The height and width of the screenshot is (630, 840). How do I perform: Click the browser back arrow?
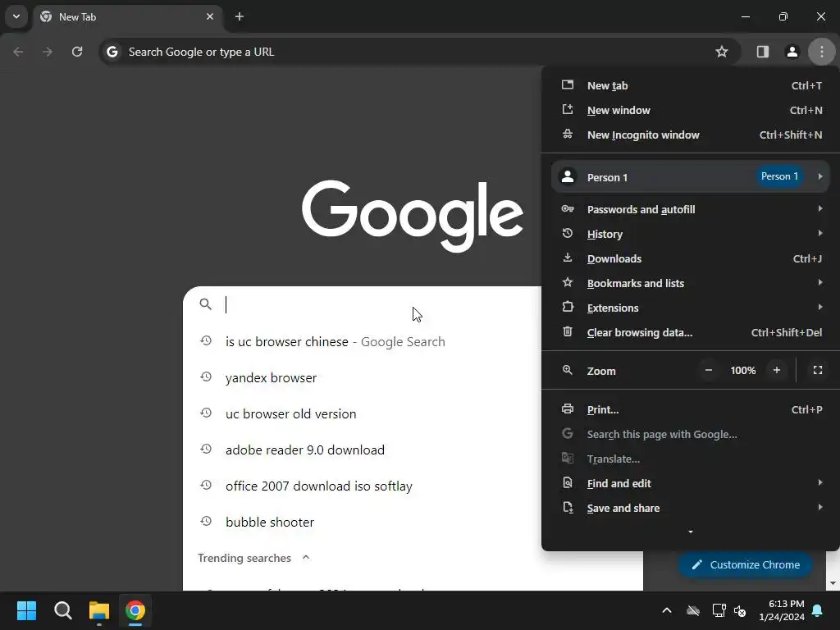click(x=18, y=52)
